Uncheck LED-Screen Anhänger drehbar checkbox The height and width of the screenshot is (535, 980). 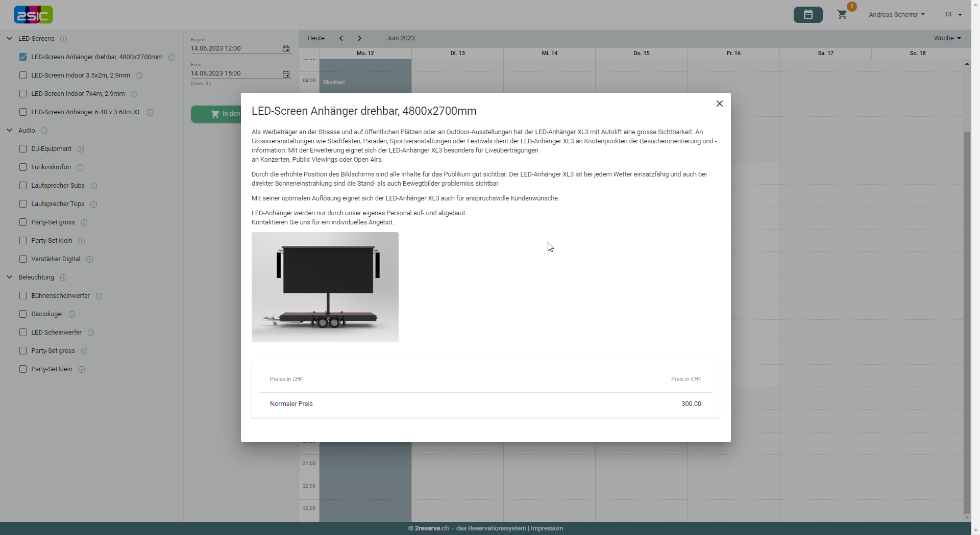point(23,57)
